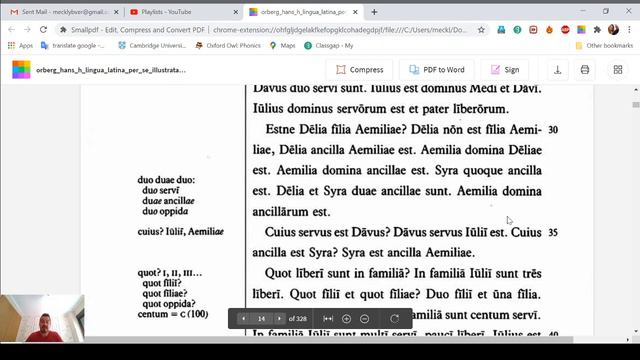640x360 pixels.
Task: Open Smallpdf tools grid menu
Action: click(618, 70)
